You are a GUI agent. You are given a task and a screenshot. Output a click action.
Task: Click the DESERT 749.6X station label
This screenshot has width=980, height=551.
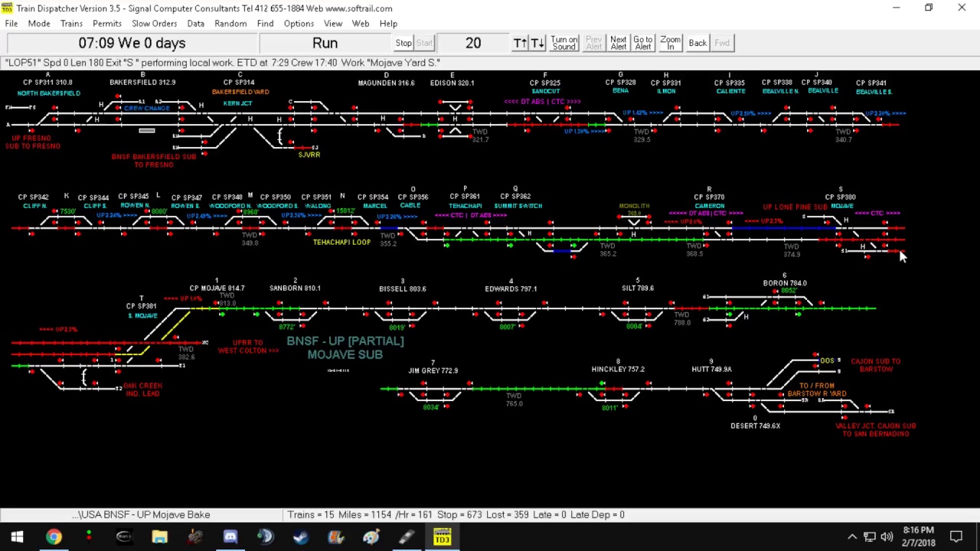755,425
